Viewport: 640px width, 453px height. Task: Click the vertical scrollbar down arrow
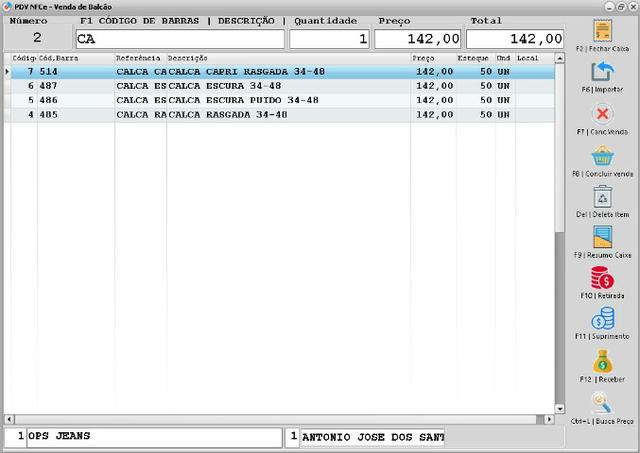(x=560, y=409)
